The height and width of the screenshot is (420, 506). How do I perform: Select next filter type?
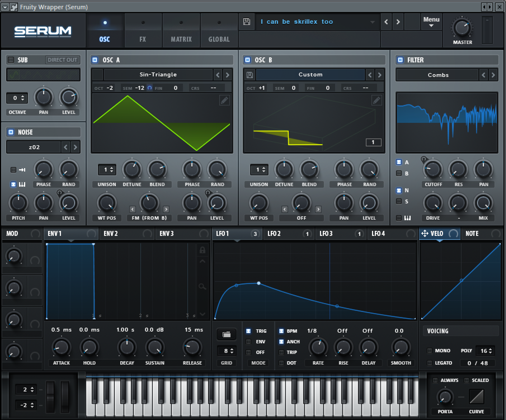(493, 75)
